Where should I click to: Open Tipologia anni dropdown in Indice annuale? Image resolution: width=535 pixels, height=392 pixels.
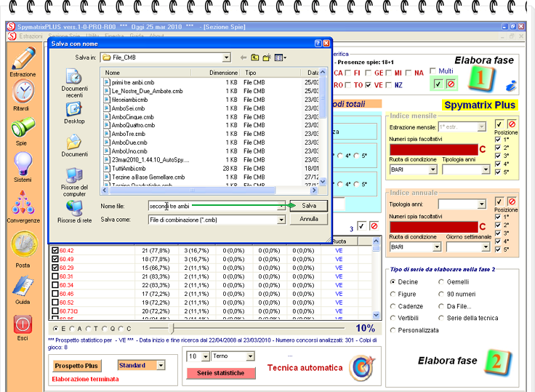coord(481,204)
